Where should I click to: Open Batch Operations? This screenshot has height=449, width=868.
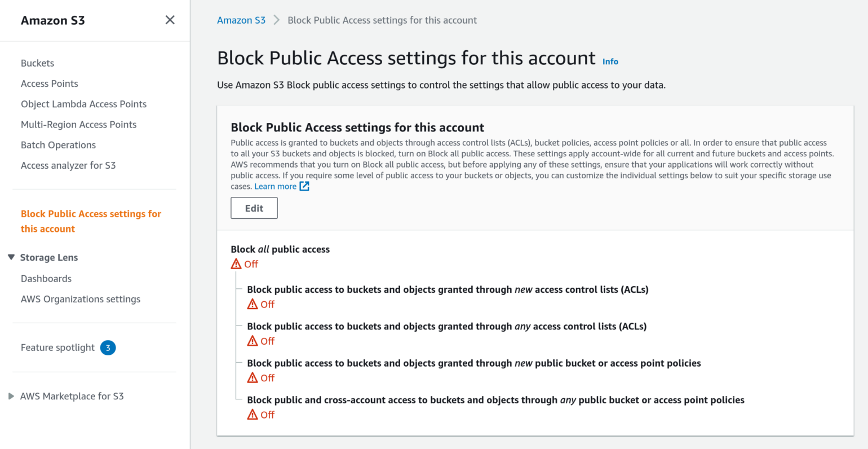[58, 145]
